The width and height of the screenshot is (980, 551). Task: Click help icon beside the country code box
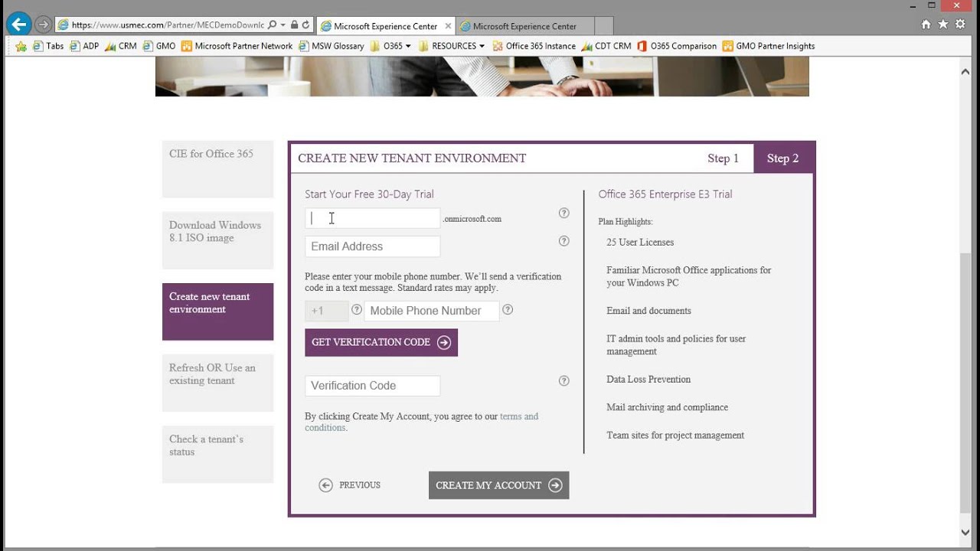(x=356, y=310)
